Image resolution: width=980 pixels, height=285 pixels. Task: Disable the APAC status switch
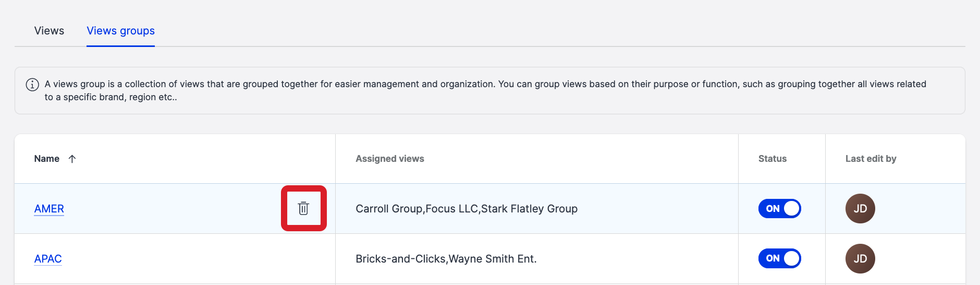click(779, 258)
